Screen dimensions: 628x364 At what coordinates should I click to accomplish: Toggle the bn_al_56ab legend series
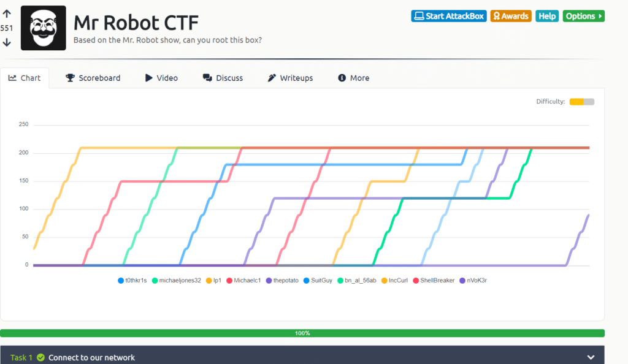(357, 281)
